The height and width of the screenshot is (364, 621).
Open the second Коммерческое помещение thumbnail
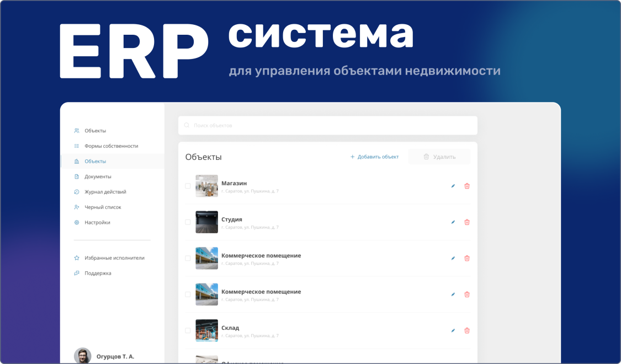click(x=207, y=295)
